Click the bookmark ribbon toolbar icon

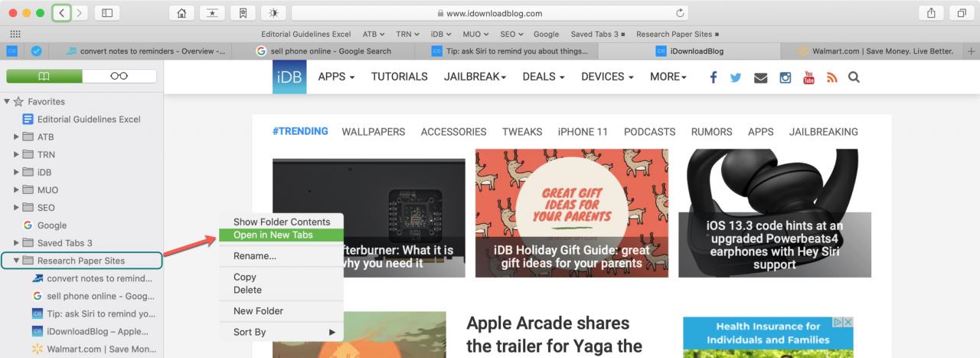[x=242, y=13]
